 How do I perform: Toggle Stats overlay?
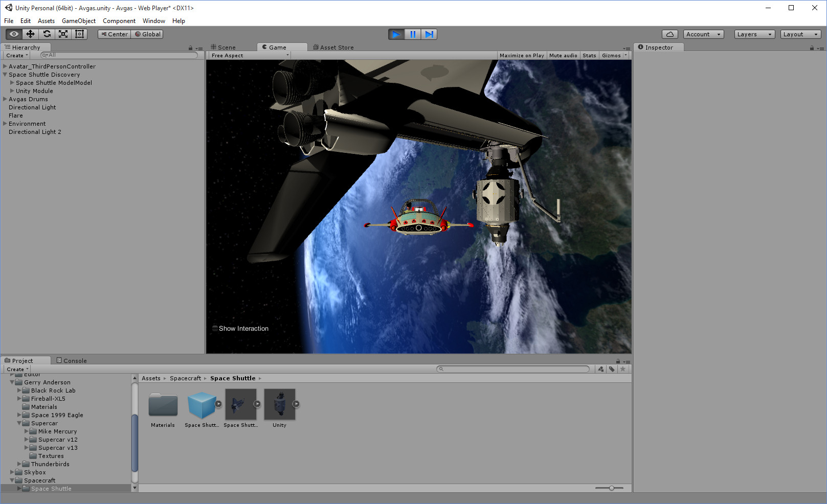(589, 55)
